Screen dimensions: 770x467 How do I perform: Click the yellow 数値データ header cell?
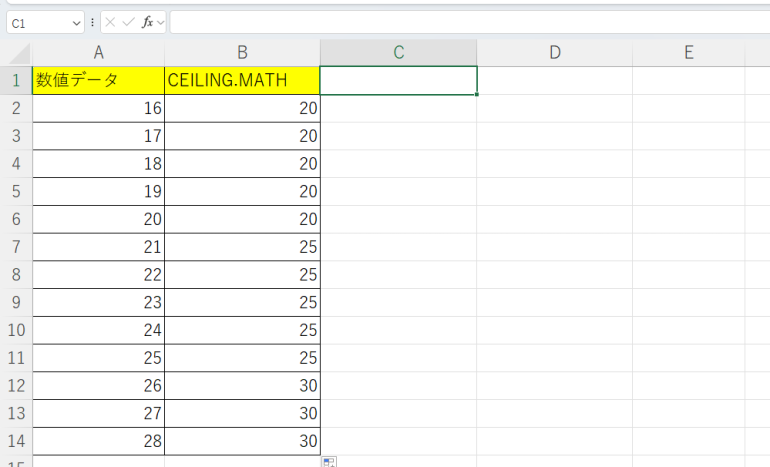point(98,81)
